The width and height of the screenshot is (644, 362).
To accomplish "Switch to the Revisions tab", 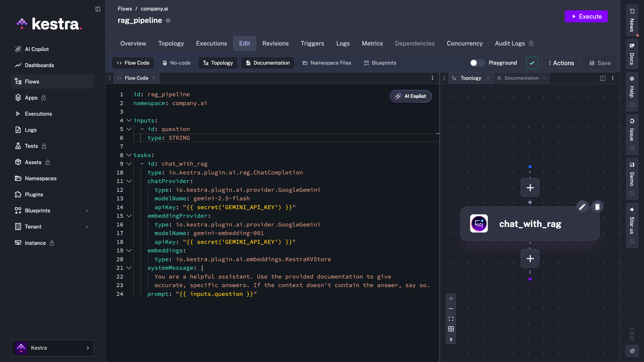I will coord(275,43).
